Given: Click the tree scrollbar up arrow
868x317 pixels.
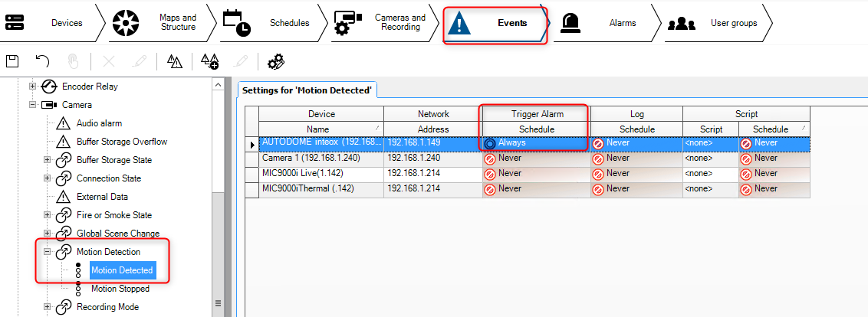Looking at the screenshot, I should (x=218, y=84).
